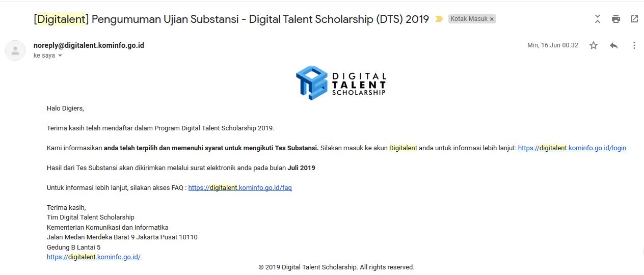Click the expand/collapse all messages icon
The width and height of the screenshot is (644, 275).
pyautogui.click(x=598, y=19)
